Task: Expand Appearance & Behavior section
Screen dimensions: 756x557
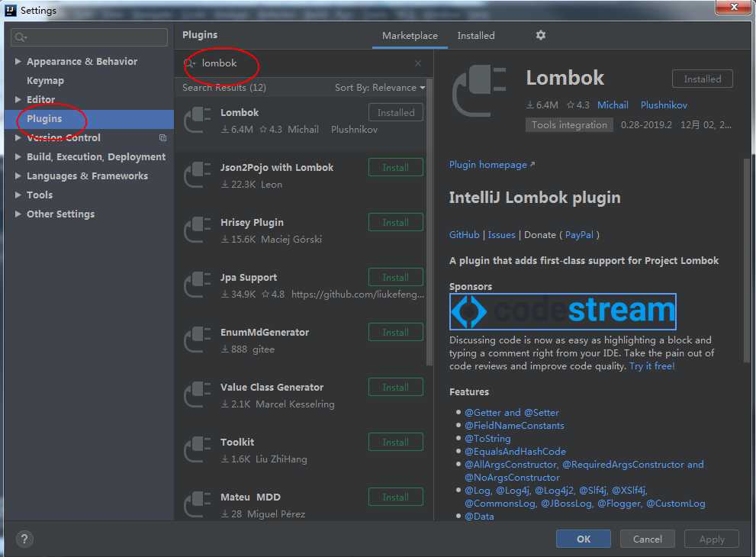Action: click(18, 61)
